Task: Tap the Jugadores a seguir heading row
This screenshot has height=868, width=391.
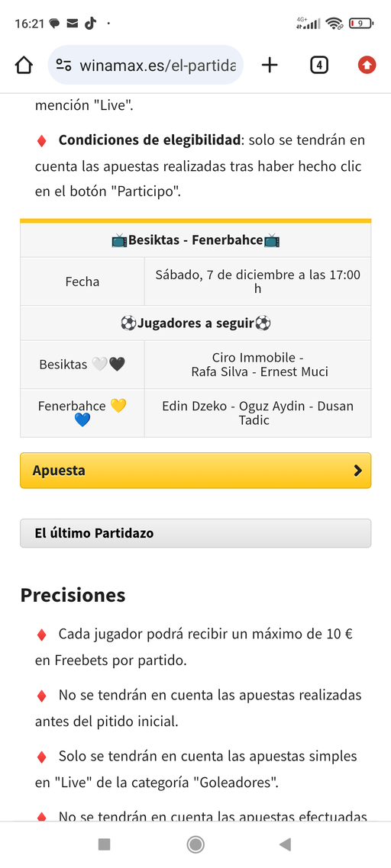Action: click(x=195, y=323)
